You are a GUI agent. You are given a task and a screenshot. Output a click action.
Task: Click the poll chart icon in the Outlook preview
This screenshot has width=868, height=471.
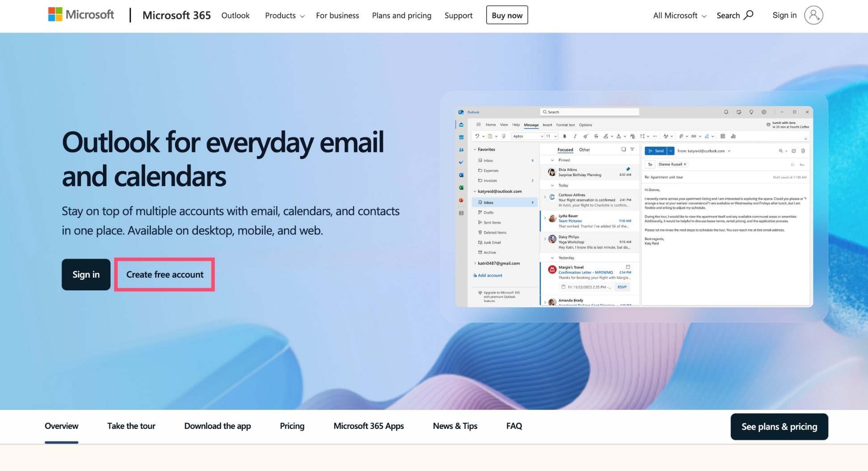pyautogui.click(x=733, y=136)
